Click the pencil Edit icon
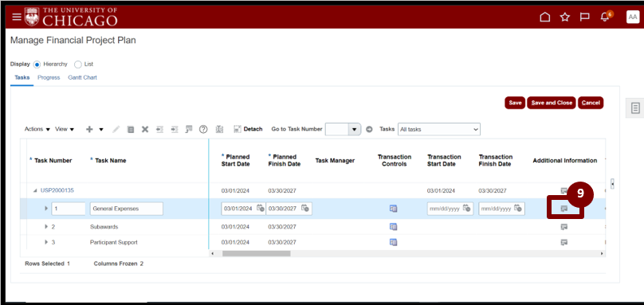Viewport: 644px width, 305px height. click(x=116, y=129)
